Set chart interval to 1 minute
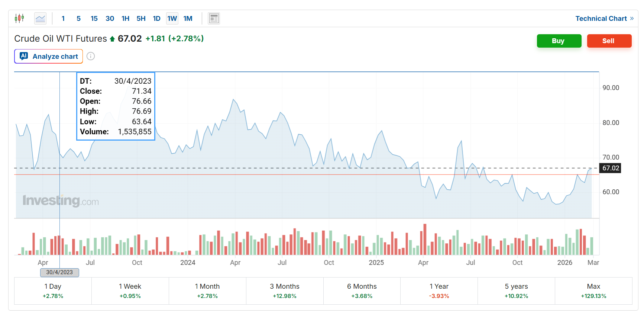Viewport: 644px width, 311px height. 63,19
